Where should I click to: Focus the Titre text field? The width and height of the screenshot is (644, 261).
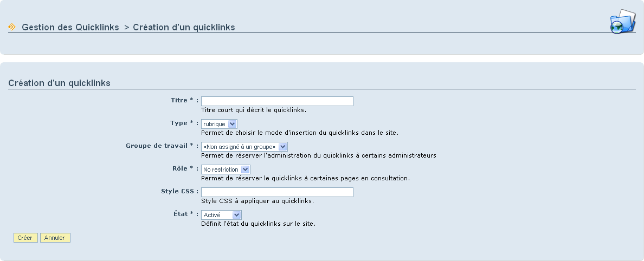pos(277,101)
